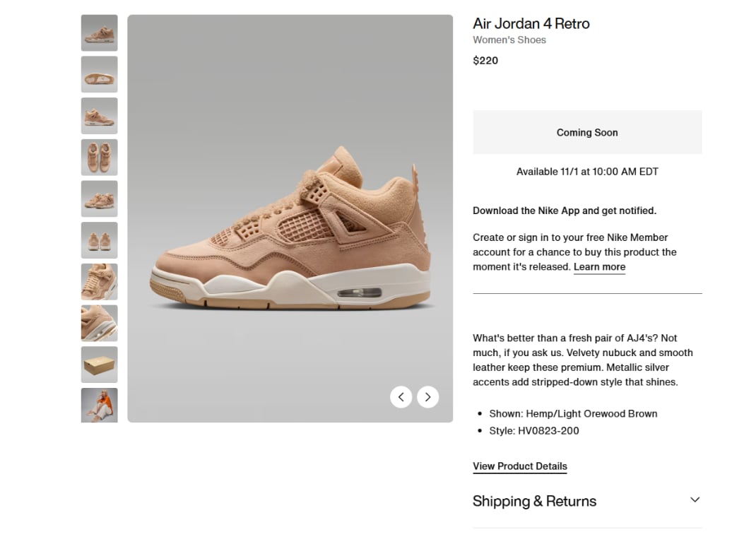Click the Coming Soon button

pyautogui.click(x=587, y=132)
